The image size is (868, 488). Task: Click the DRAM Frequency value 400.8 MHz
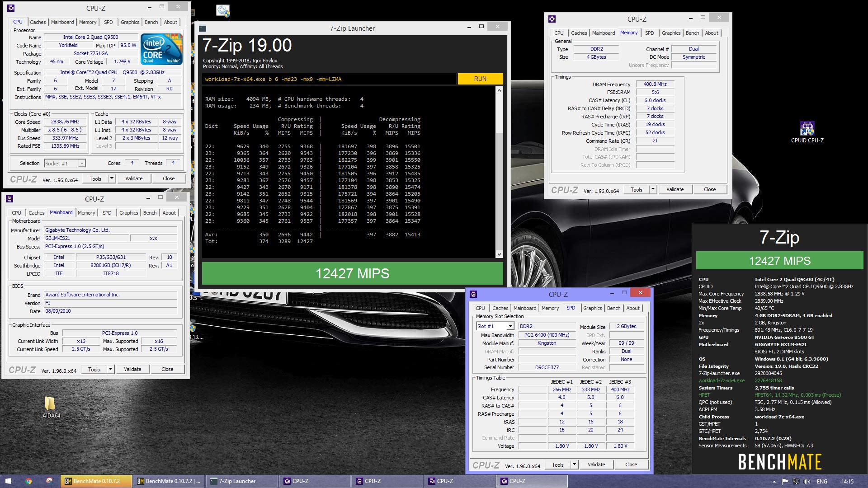tap(655, 84)
